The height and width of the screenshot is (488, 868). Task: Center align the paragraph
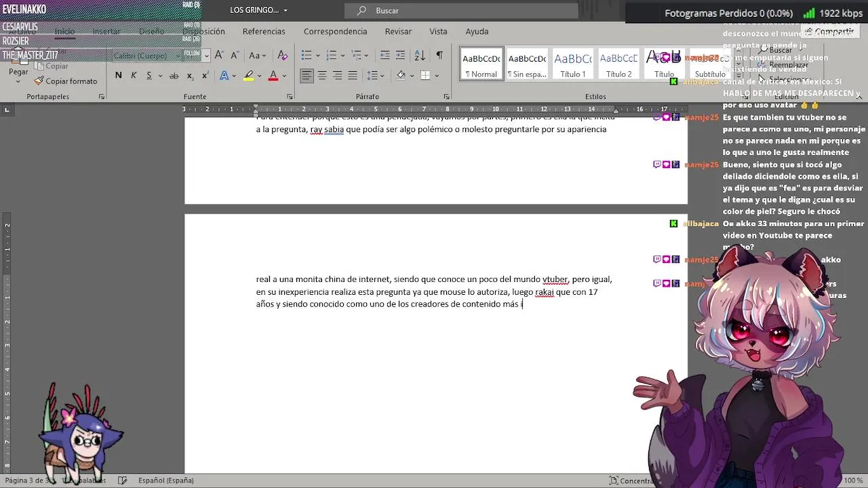[x=322, y=75]
